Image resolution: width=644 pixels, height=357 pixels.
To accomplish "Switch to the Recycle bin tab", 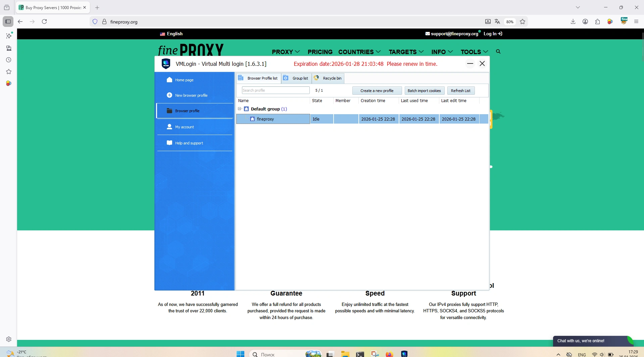I will (x=328, y=78).
